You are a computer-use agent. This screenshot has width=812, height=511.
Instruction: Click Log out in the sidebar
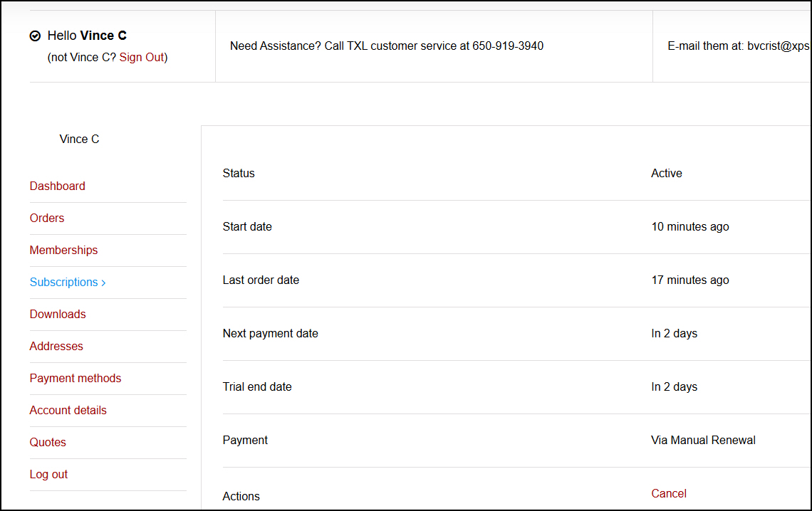[48, 474]
